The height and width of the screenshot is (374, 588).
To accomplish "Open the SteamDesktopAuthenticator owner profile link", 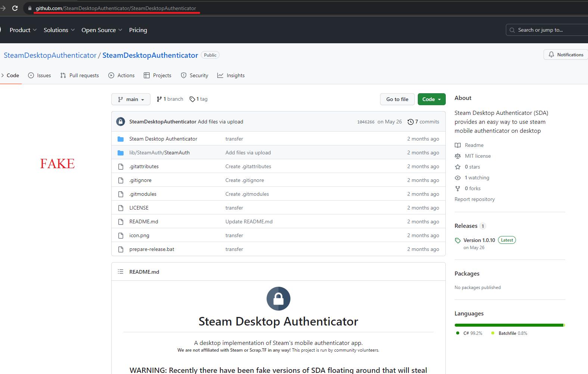I will point(50,55).
